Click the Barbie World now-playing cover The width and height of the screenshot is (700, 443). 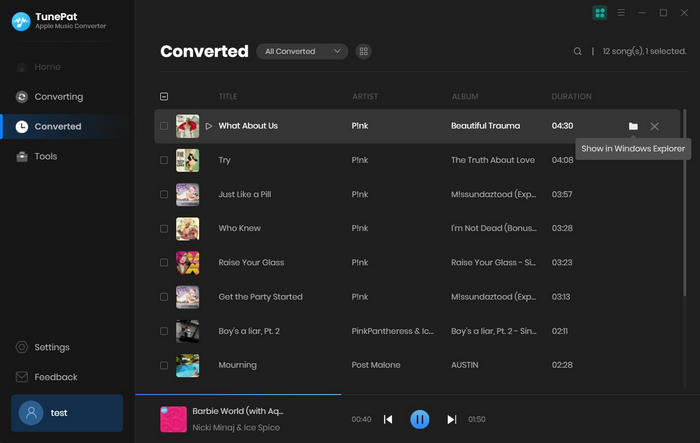(173, 419)
